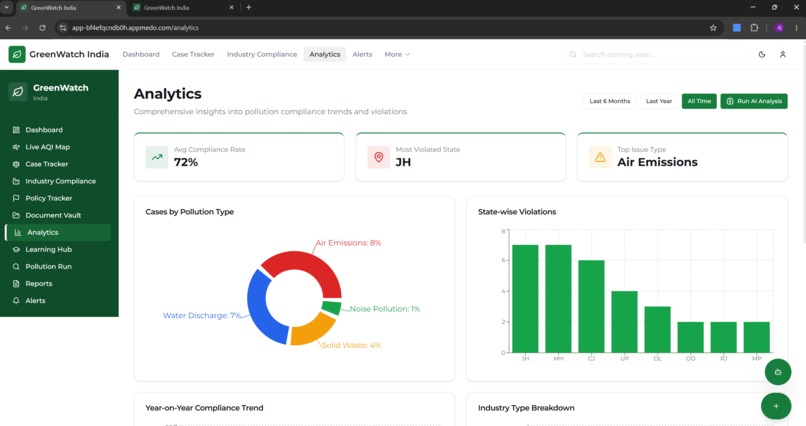
Task: Open the browser three-dot menu
Action: coord(796,28)
